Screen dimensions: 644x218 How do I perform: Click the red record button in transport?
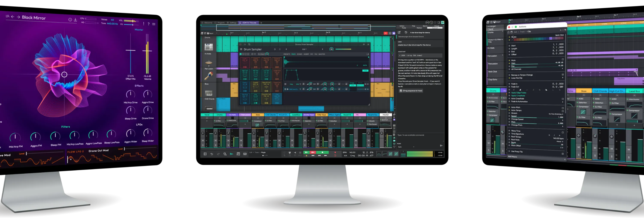click(x=313, y=152)
